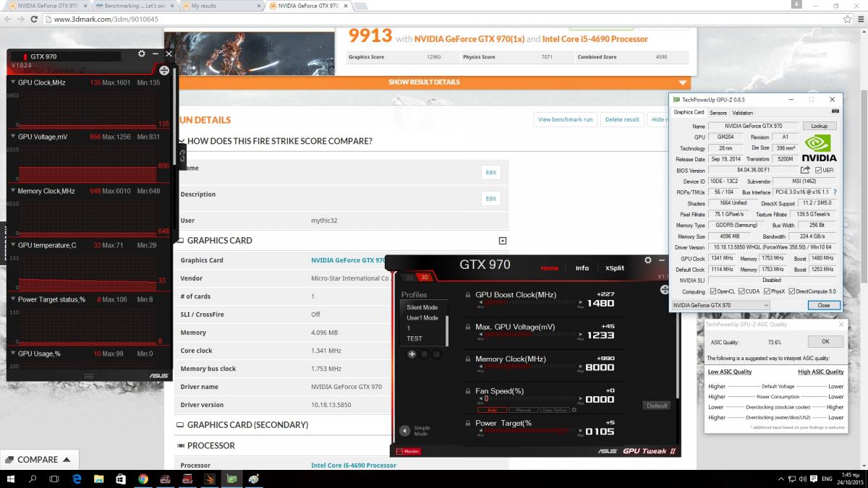Bookmark this page with star icon
The width and height of the screenshot is (868, 488).
click(847, 20)
